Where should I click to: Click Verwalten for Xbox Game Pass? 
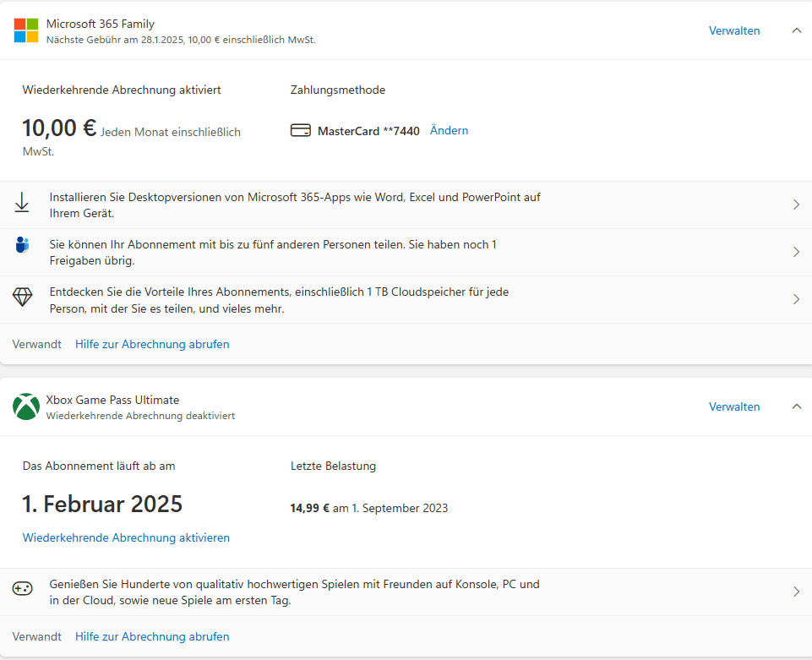[734, 406]
